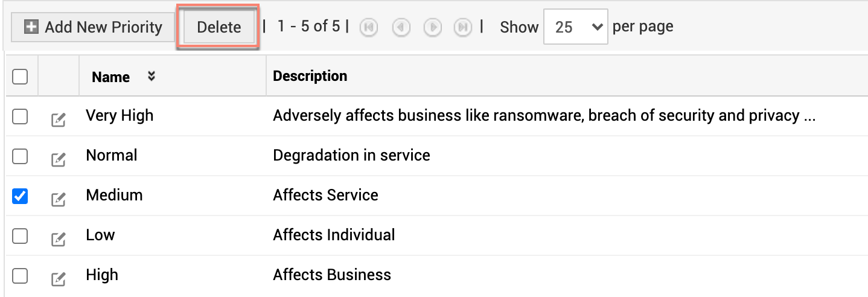Edit the Medium priority via pencil icon
The width and height of the screenshot is (868, 297).
(58, 199)
